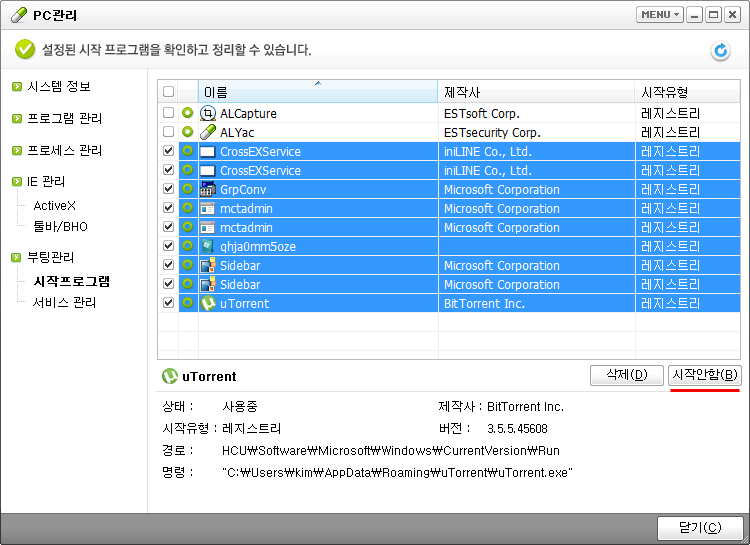Click the ALCapture program icon in the list

(x=208, y=113)
